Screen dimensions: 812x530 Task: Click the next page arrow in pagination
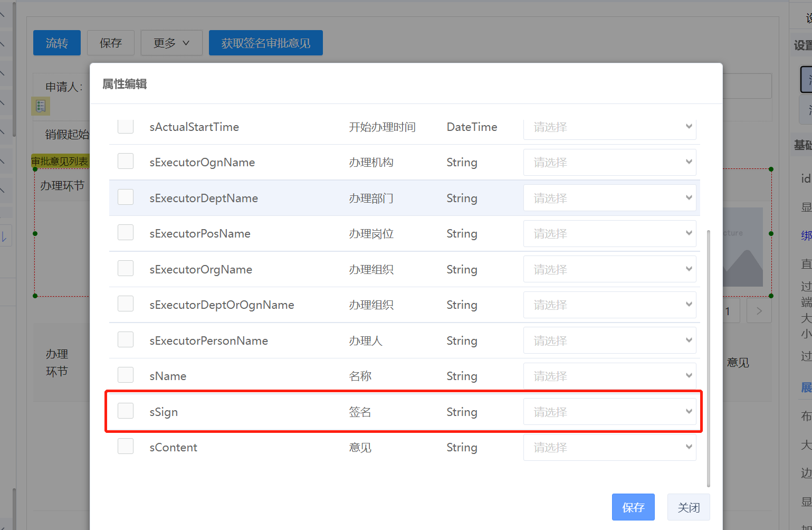pyautogui.click(x=759, y=311)
